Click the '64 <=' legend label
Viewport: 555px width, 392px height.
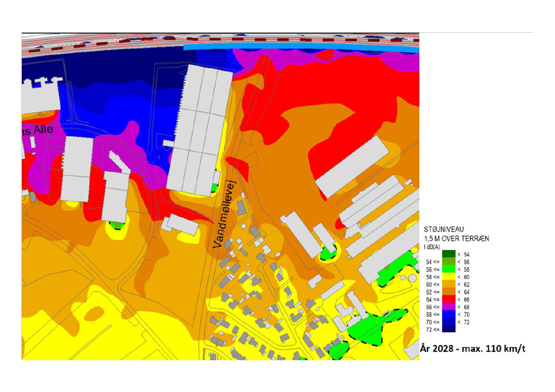coord(433,300)
